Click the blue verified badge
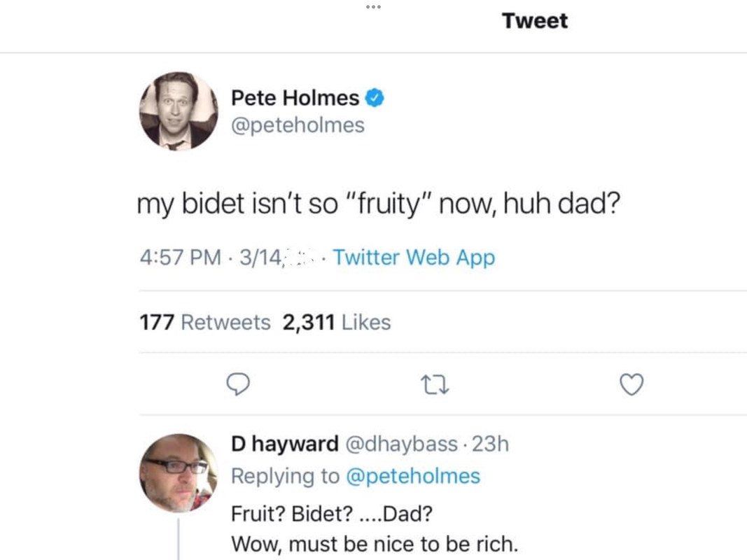747x560 pixels. 375,99
